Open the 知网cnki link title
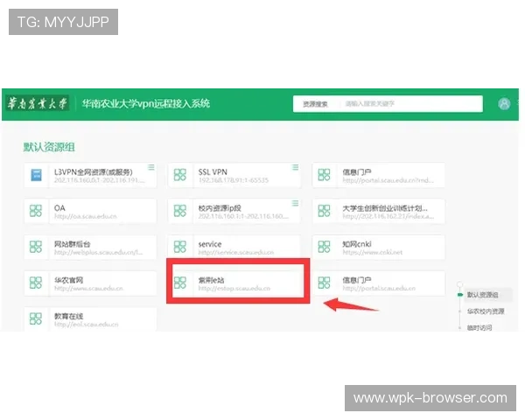 point(357,244)
